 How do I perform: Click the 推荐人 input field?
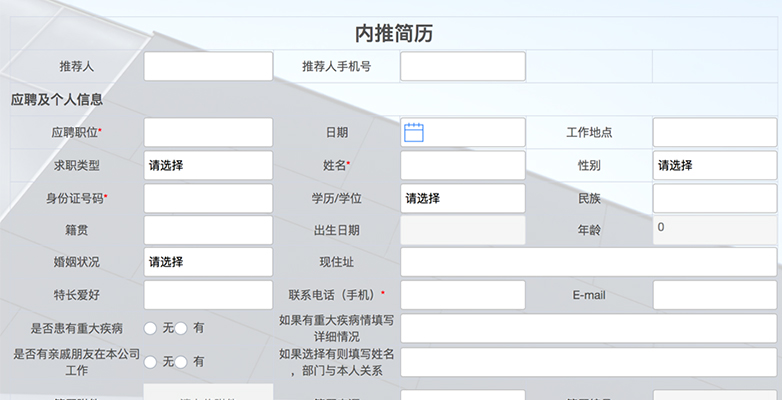208,67
